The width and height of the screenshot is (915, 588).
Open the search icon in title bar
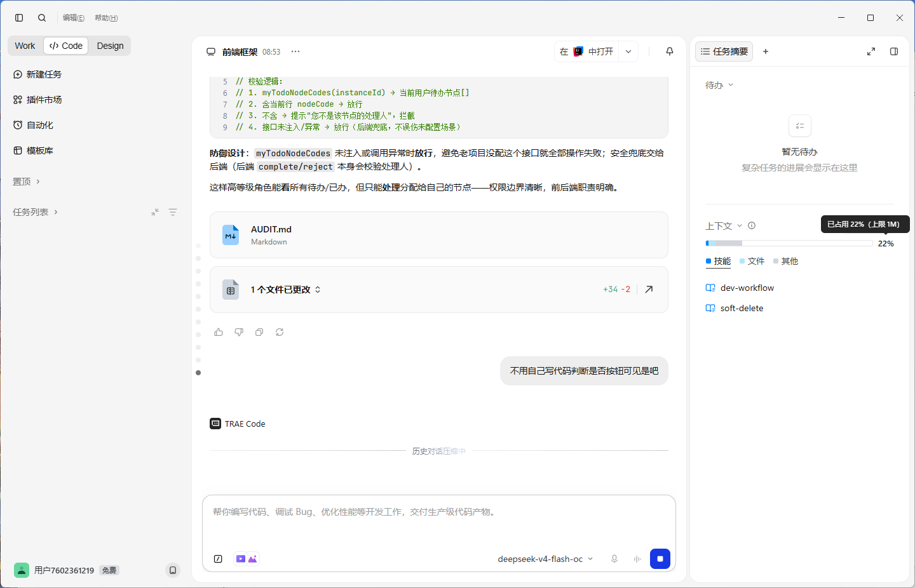(x=42, y=18)
